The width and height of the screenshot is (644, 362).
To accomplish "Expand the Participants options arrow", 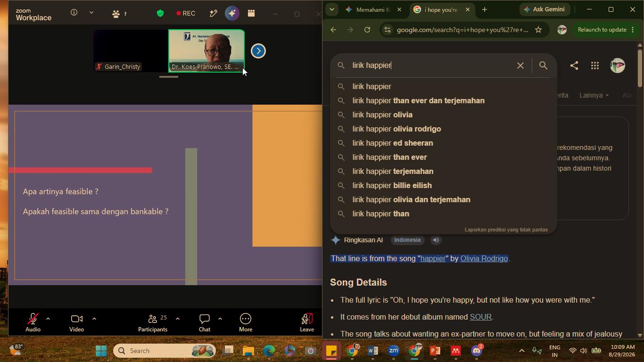I will pyautogui.click(x=177, y=319).
